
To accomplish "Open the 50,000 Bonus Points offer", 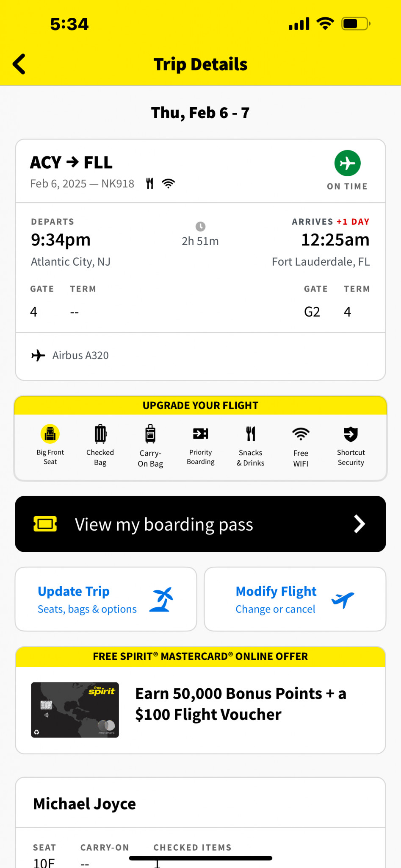I will [241, 704].
